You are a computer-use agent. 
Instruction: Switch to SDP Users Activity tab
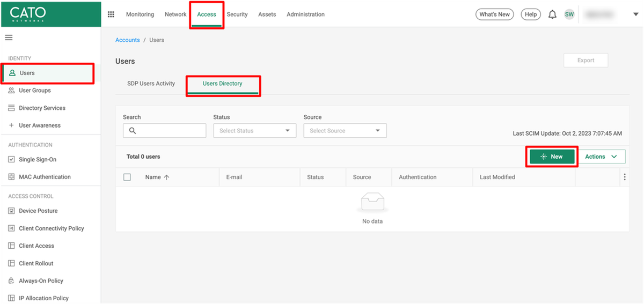click(x=151, y=84)
